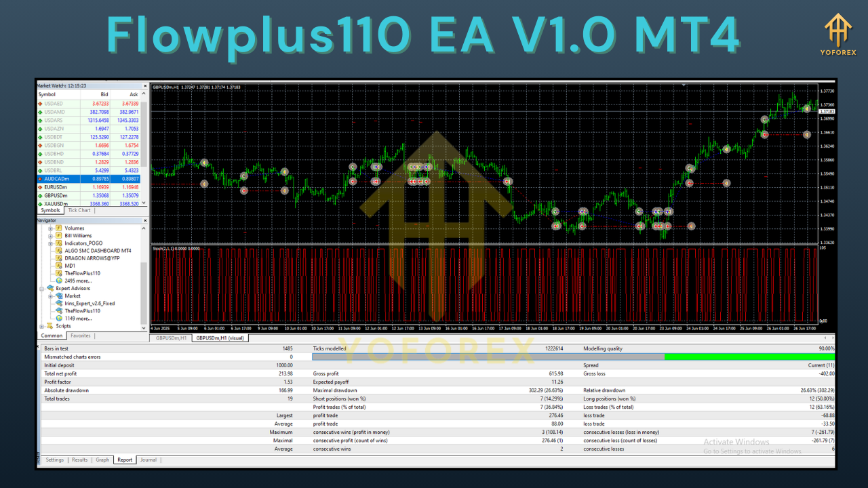This screenshot has width=868, height=488.
Task: Open the Tick Chart tab in Market Watch
Action: pos(80,210)
